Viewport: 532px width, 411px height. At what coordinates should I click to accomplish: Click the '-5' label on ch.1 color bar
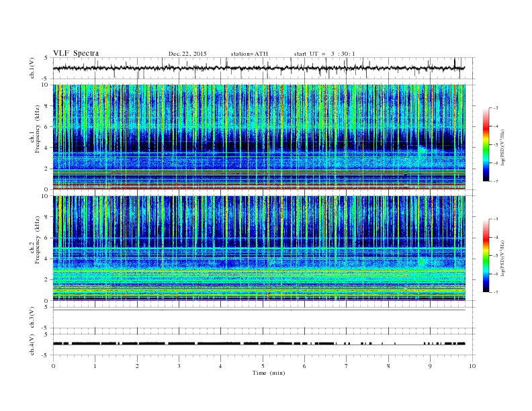pyautogui.click(x=496, y=144)
